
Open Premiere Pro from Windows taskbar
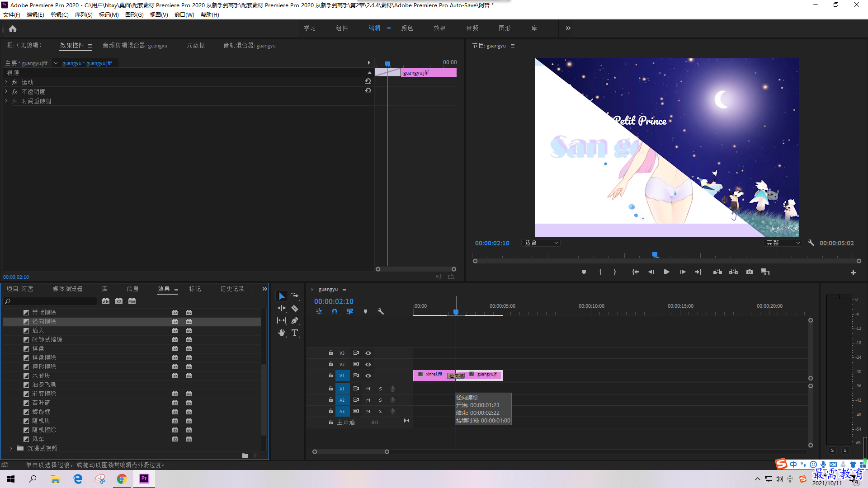144,479
